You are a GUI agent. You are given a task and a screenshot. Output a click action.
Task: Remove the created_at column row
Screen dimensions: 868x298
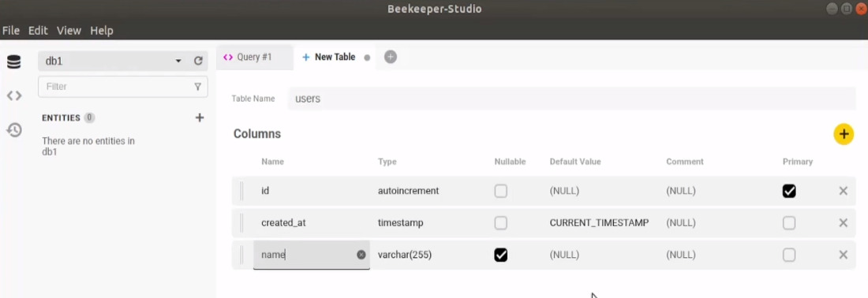click(843, 223)
